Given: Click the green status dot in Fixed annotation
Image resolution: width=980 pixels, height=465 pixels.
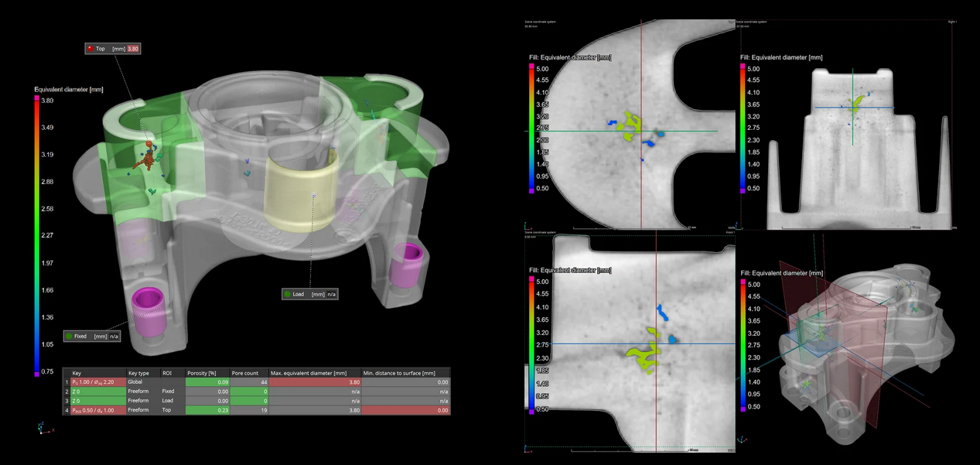Looking at the screenshot, I should 69,337.
